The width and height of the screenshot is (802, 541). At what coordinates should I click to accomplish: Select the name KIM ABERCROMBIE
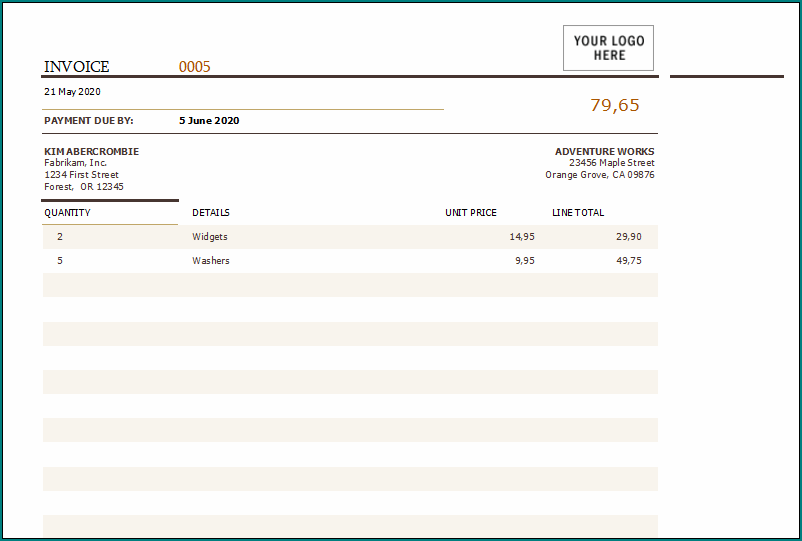[x=92, y=152]
